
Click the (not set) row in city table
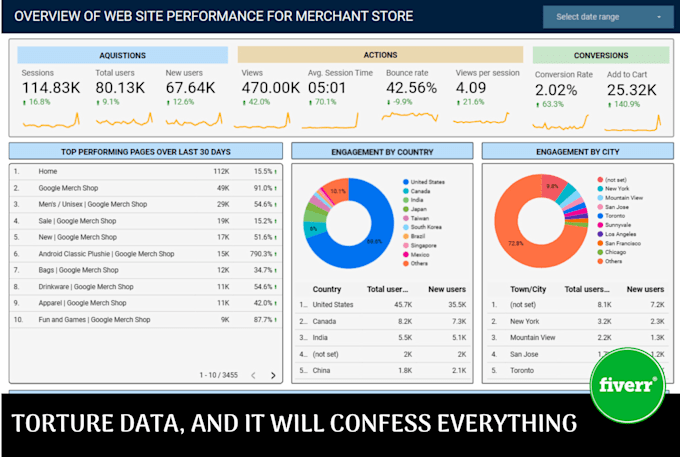click(x=578, y=305)
